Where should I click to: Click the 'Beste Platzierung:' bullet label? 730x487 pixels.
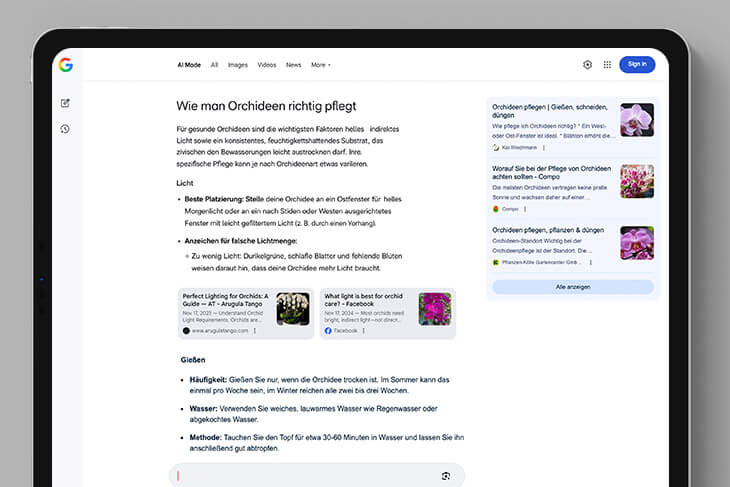tap(214, 199)
